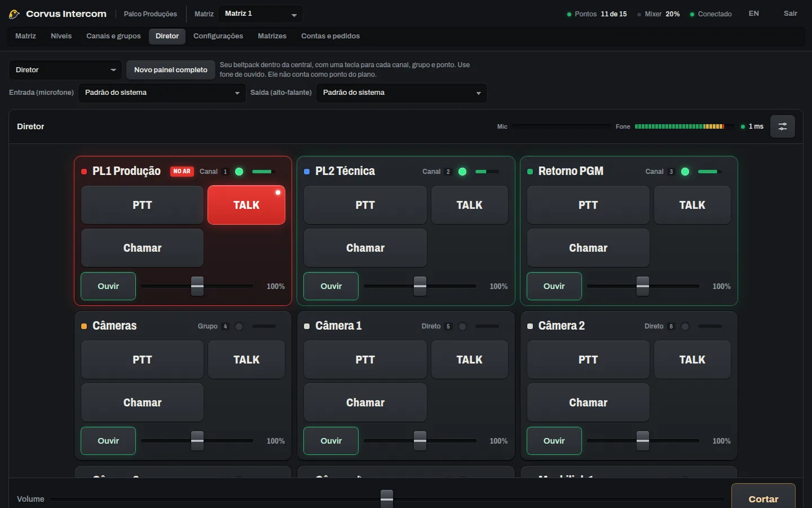Click the green dot beside Retorno PGM
Screen dimensions: 812x508
530,172
